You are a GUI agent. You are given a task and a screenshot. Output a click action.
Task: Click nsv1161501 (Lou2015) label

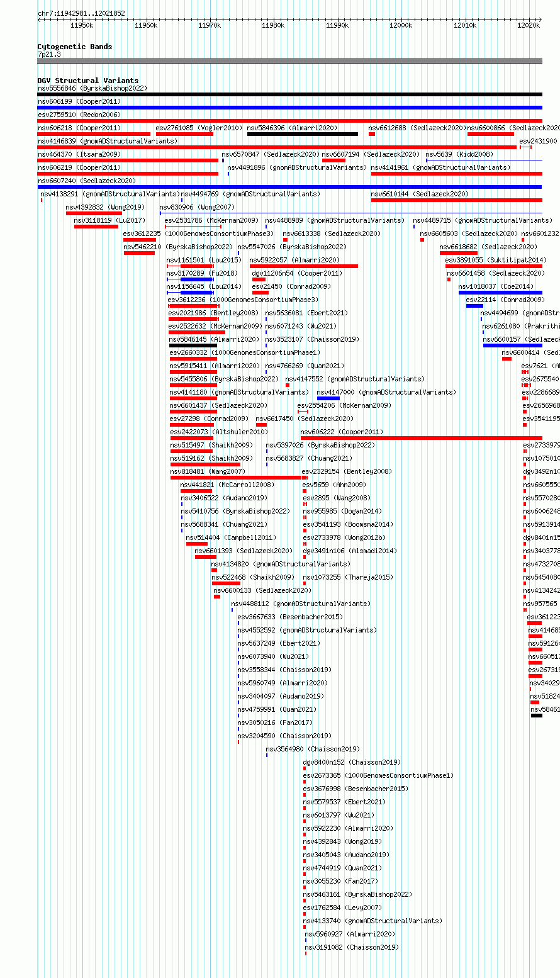pyautogui.click(x=204, y=261)
